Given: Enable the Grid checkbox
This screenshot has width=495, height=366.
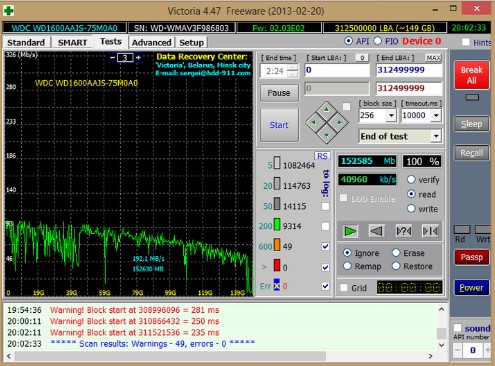Looking at the screenshot, I should (x=344, y=287).
